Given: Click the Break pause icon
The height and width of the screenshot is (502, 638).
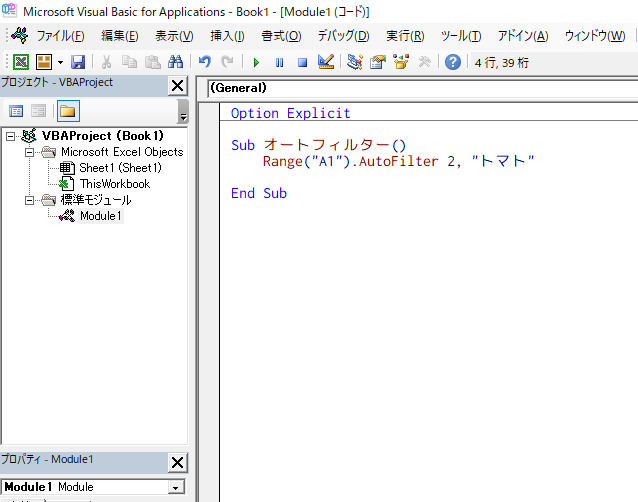Looking at the screenshot, I should (x=279, y=63).
